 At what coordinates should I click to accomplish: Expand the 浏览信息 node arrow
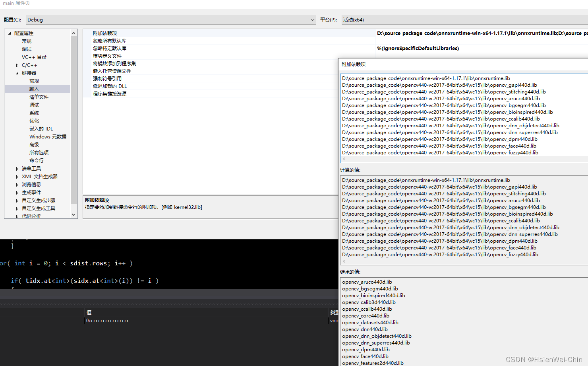(17, 185)
